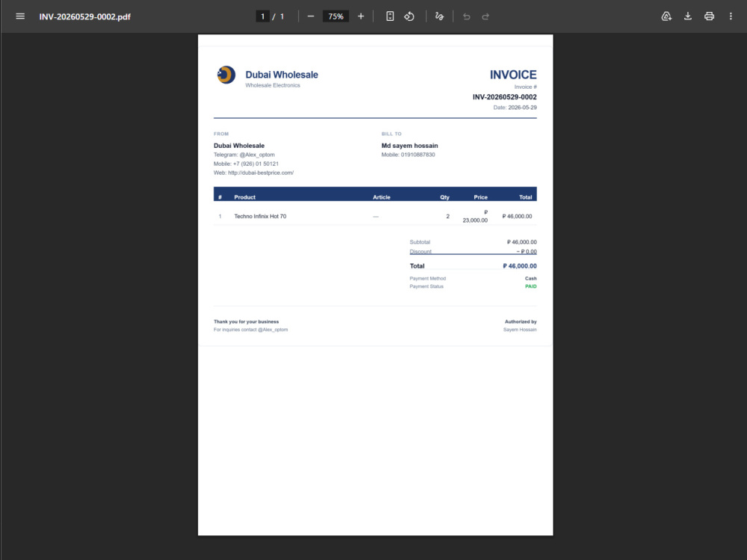Viewport: 747px width, 560px height.
Task: Open the more actions three-dot menu
Action: 731,16
